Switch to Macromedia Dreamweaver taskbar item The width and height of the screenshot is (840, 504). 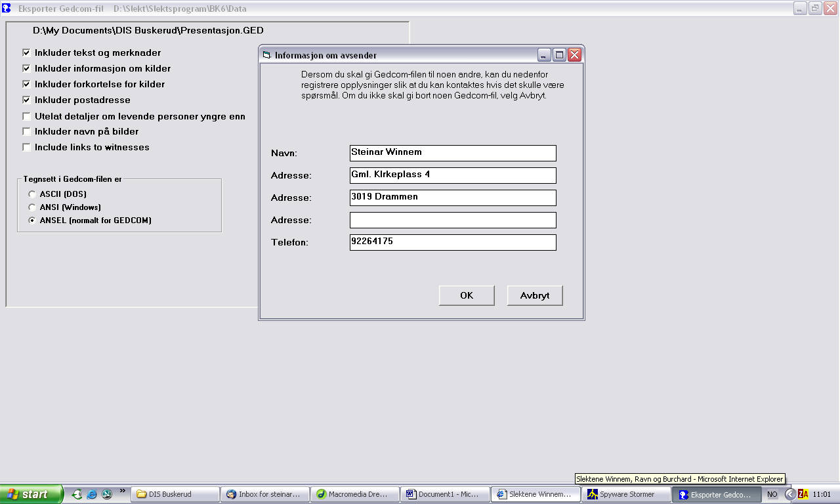click(x=355, y=494)
